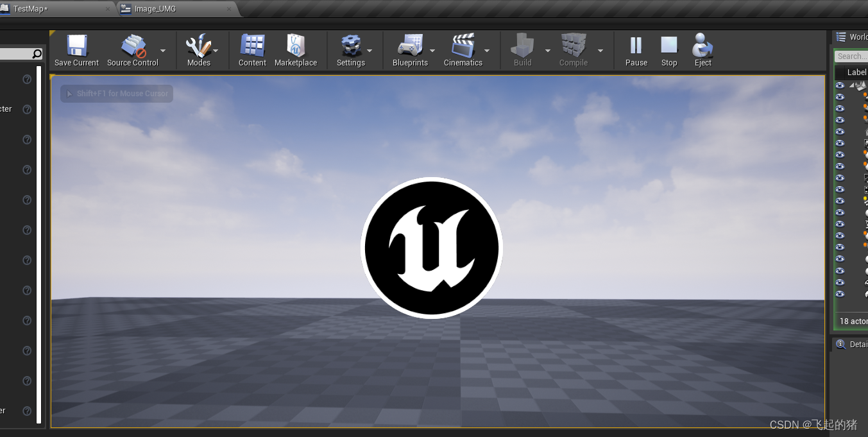This screenshot has width=868, height=437.
Task: Launch the Marketplace shopping bag icon
Action: (x=296, y=46)
